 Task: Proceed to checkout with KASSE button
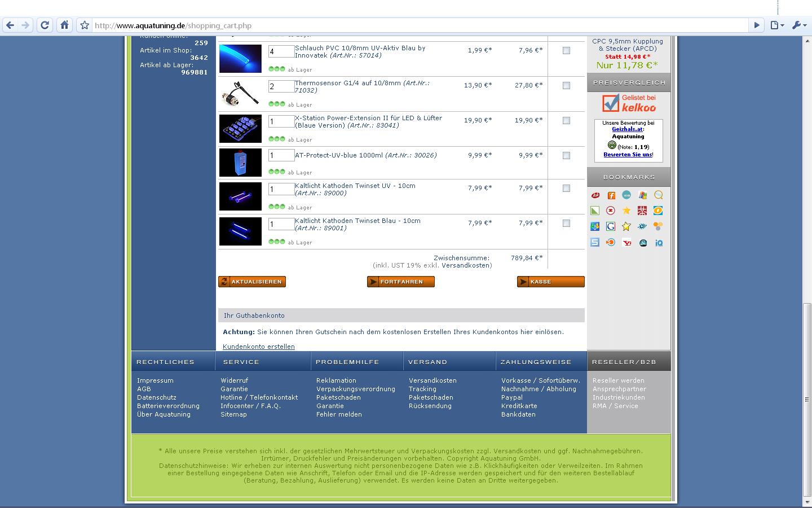click(551, 282)
